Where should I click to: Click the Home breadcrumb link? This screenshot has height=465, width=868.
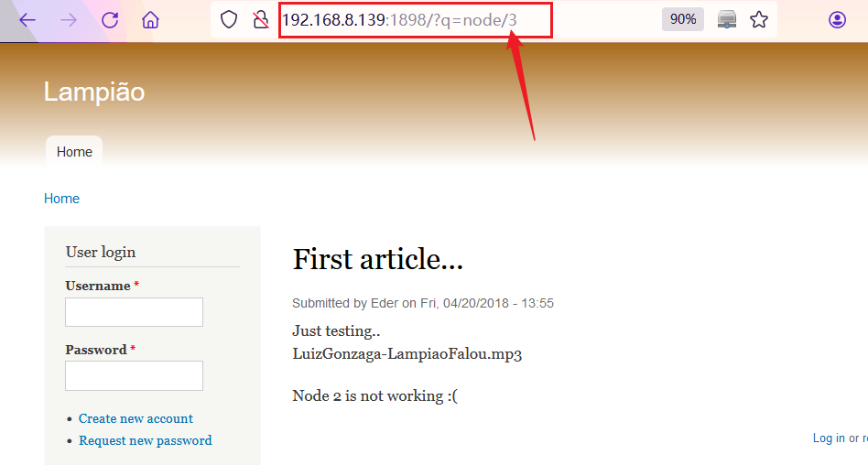(61, 199)
